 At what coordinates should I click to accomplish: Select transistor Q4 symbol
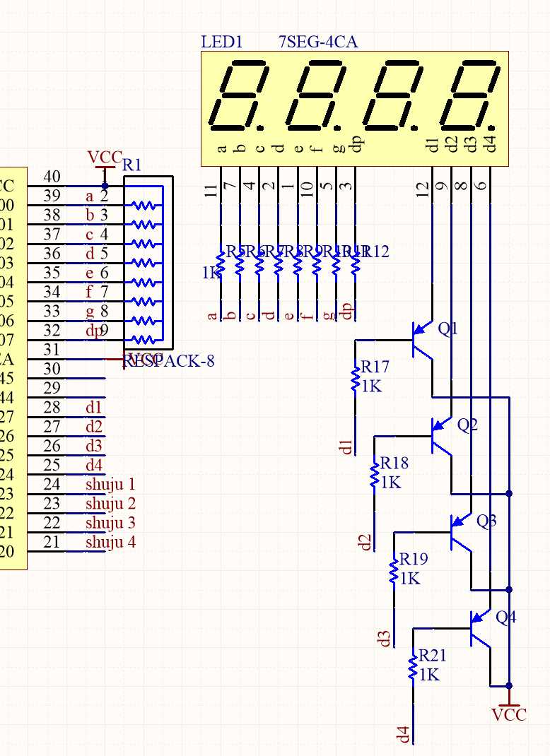(x=481, y=628)
